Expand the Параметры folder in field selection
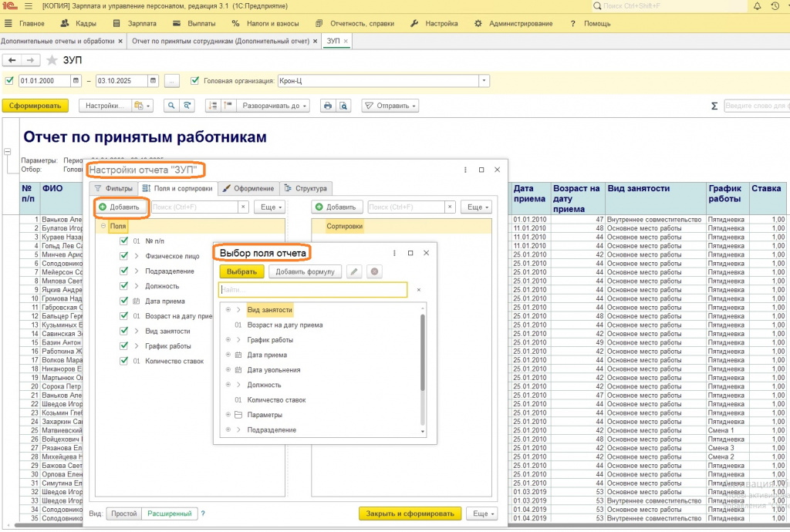 click(228, 415)
